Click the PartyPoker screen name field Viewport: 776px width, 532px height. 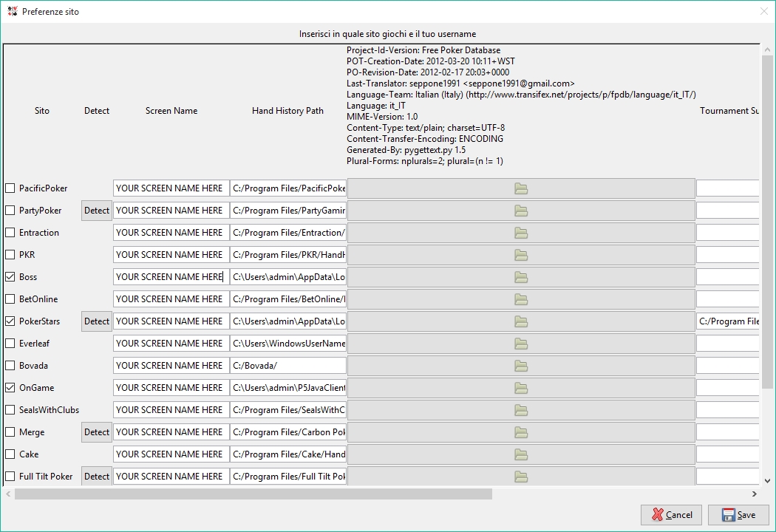171,211
